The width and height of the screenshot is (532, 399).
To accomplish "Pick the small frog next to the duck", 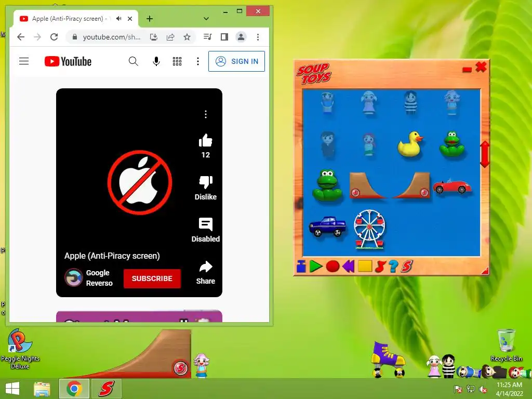I will [x=451, y=144].
